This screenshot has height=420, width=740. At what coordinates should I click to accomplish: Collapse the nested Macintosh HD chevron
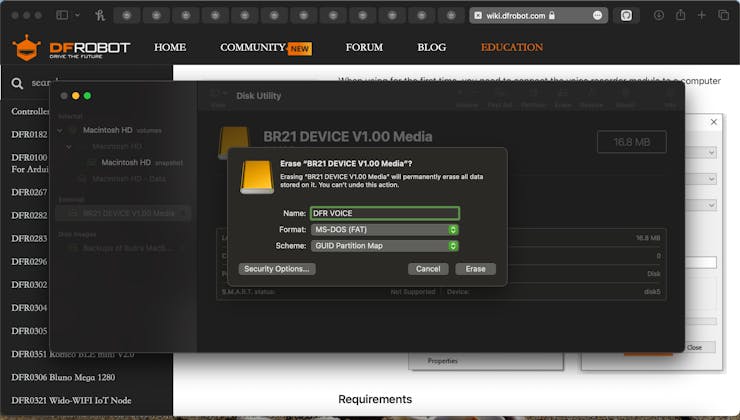coord(69,147)
